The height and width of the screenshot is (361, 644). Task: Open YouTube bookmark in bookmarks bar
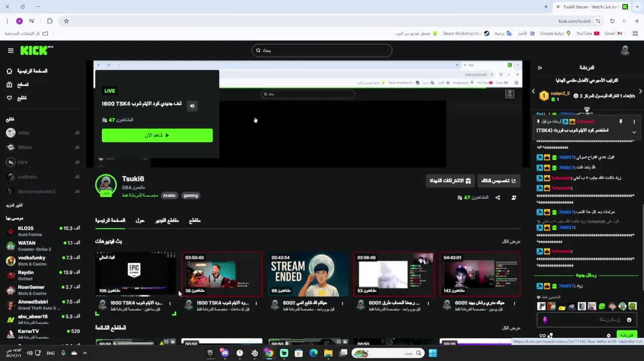[x=587, y=34]
